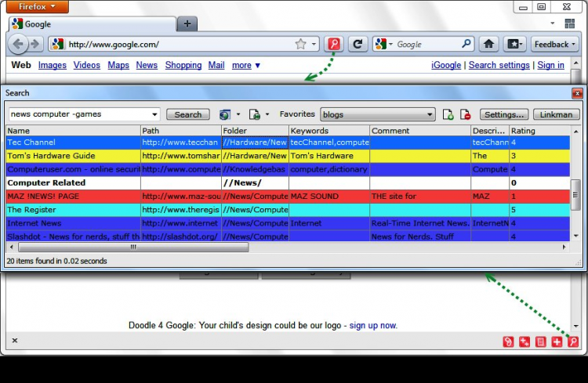This screenshot has width=588, height=383.
Task: Open Google Videos link
Action: (x=86, y=65)
